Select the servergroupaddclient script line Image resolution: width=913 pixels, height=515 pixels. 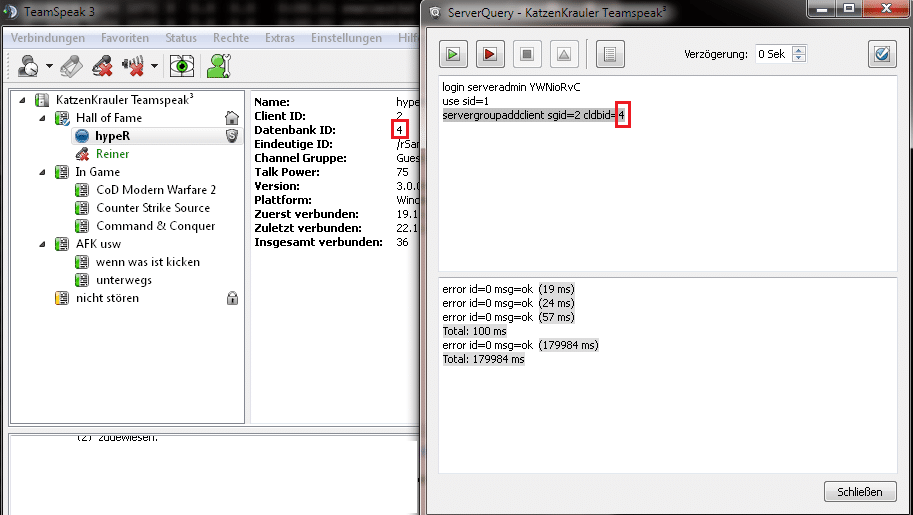[533, 115]
